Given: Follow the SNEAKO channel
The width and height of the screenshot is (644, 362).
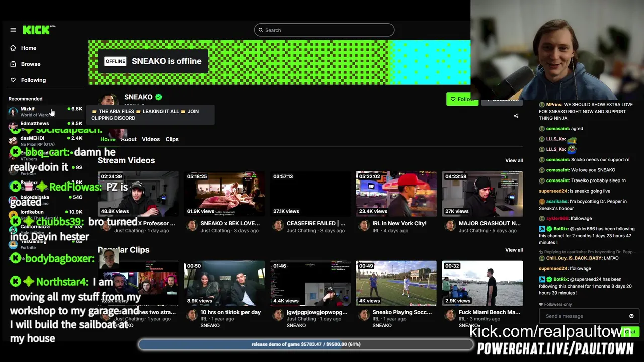Looking at the screenshot, I should pyautogui.click(x=462, y=99).
